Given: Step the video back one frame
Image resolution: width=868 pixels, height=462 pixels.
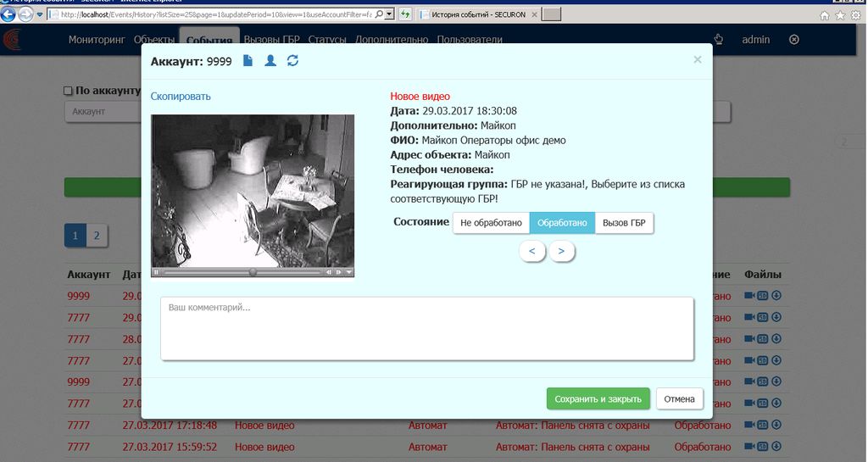Looking at the screenshot, I should click(x=329, y=272).
